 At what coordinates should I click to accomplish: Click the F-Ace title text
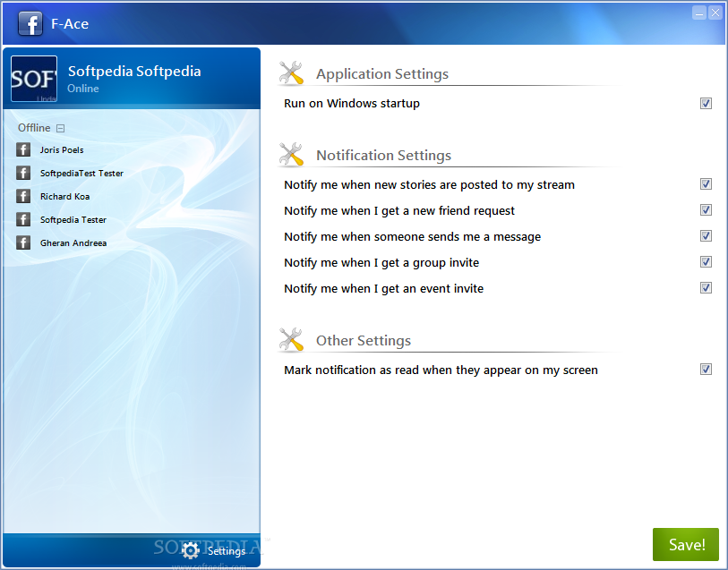(70, 23)
